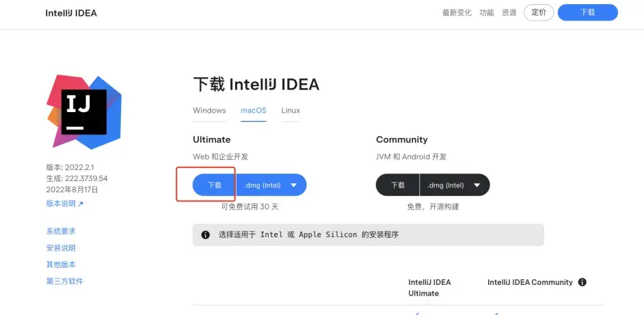This screenshot has width=644, height=315.
Task: Expand the Community .dmg (Intel) dropdown arrow
Action: 477,185
